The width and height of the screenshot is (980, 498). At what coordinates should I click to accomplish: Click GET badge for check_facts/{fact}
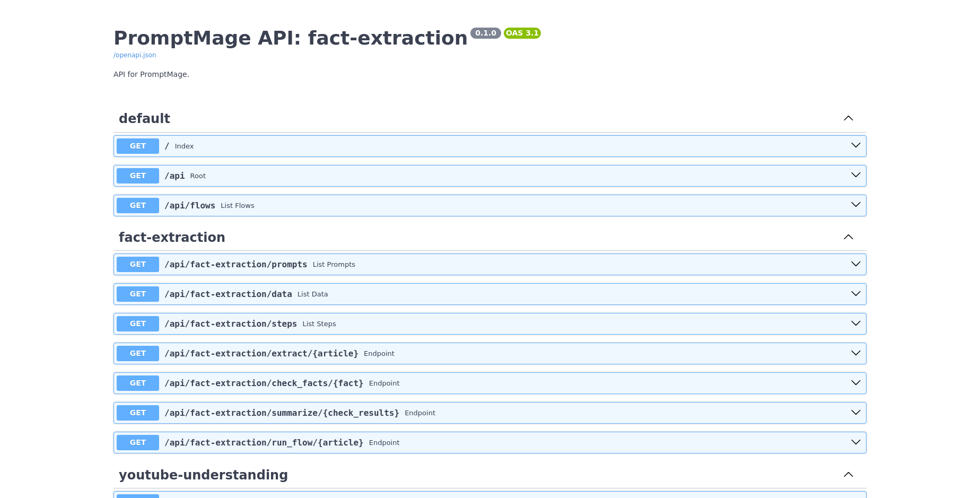pos(138,383)
